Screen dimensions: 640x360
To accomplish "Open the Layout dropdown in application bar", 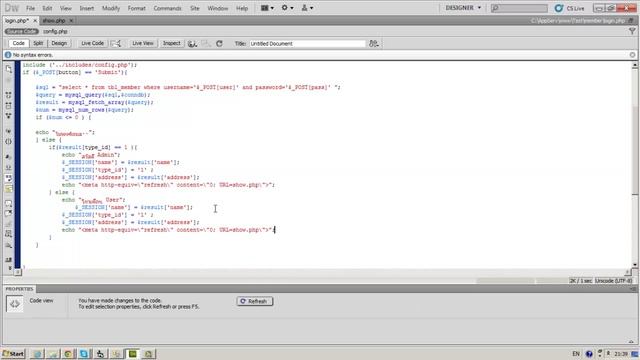I will (x=267, y=8).
